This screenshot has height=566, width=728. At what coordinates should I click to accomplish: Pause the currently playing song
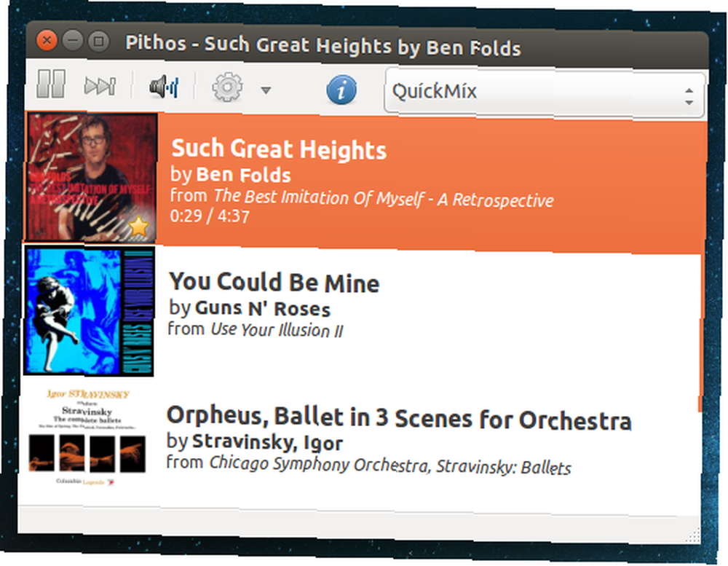click(51, 84)
